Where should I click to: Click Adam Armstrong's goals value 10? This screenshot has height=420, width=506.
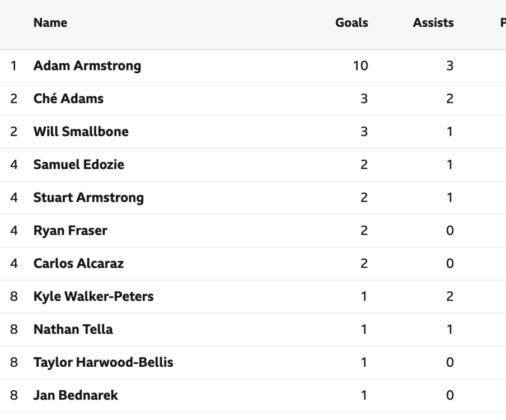point(361,66)
